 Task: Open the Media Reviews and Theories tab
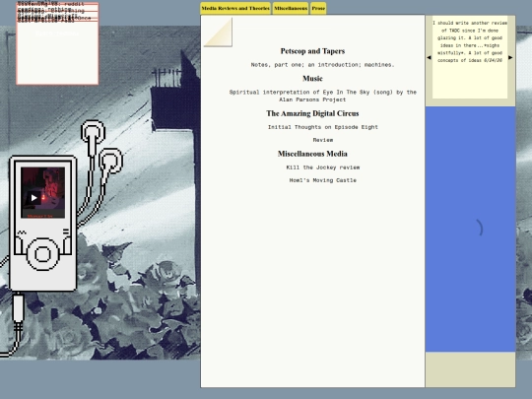click(x=235, y=9)
